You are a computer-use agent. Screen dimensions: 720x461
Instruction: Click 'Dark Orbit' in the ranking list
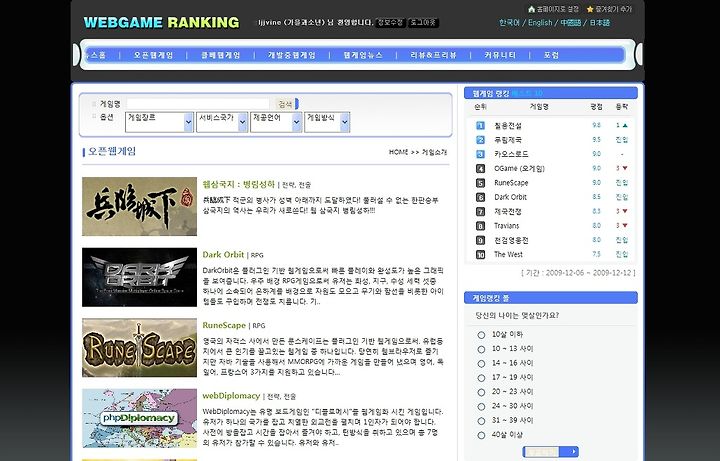pos(510,197)
